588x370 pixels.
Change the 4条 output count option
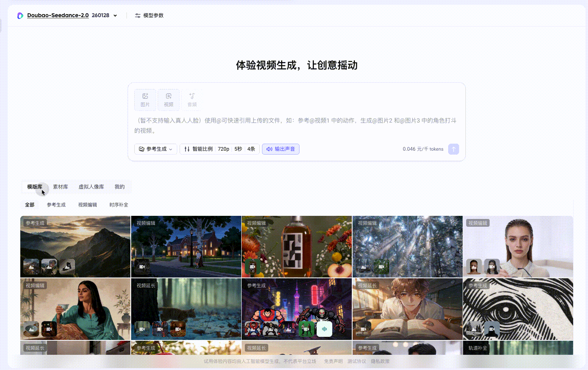coord(251,149)
